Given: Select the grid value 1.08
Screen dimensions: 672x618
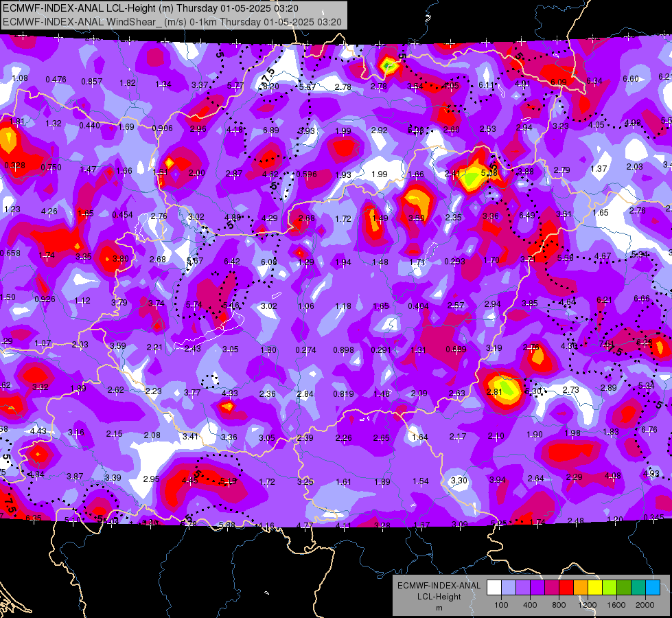Looking at the screenshot, I should point(20,78).
